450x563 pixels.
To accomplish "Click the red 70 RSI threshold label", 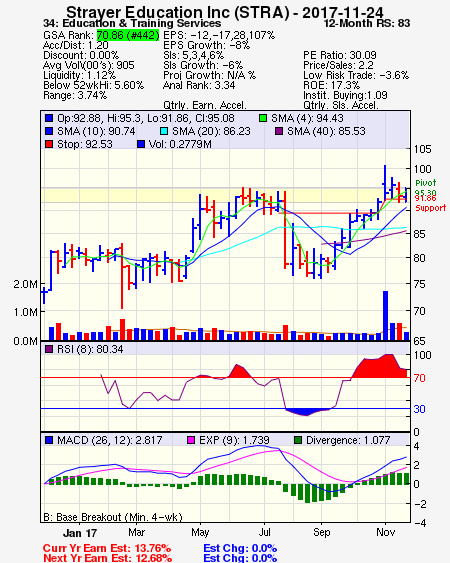I will pyautogui.click(x=419, y=378).
